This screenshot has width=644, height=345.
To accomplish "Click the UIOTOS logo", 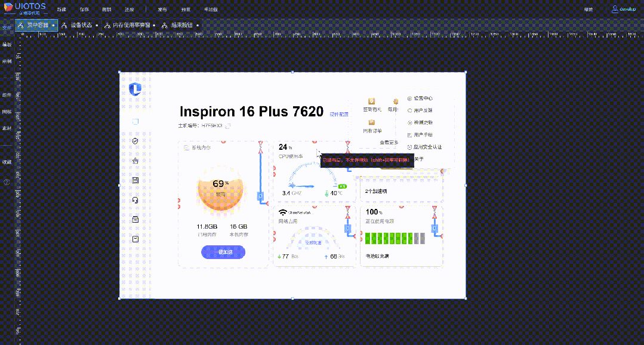I will coord(25,7).
